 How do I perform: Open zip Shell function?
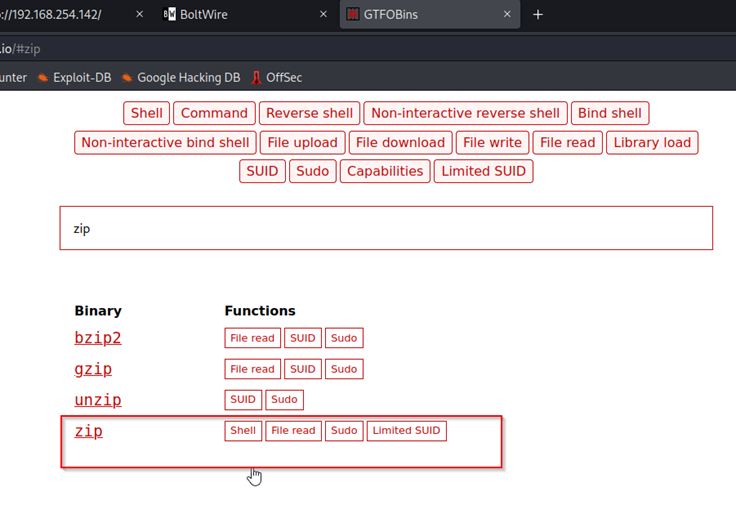click(243, 431)
